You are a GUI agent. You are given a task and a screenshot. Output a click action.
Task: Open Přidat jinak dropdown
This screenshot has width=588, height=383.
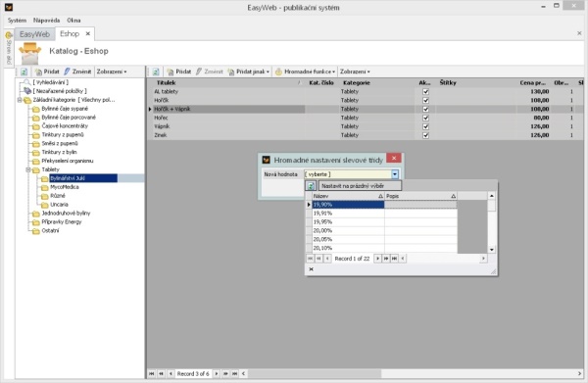tap(249, 72)
